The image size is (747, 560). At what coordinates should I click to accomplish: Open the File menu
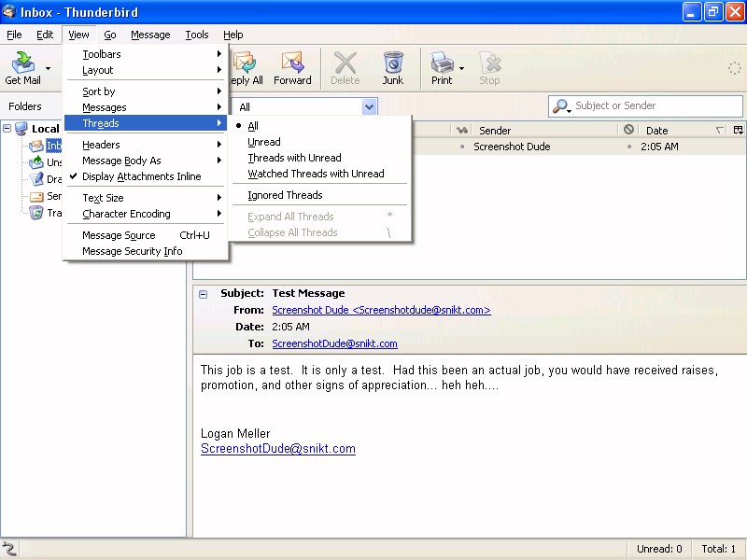click(x=14, y=35)
